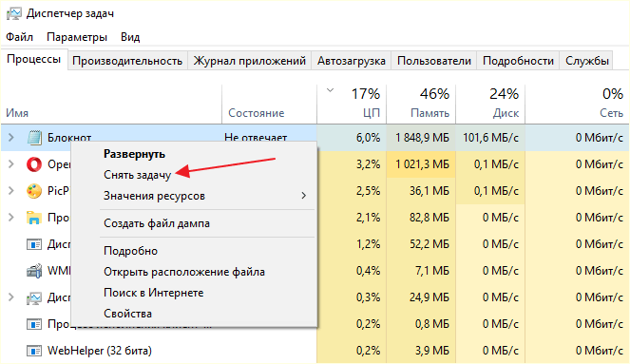
Task: Switch to the Пользователи tab
Action: tap(434, 61)
